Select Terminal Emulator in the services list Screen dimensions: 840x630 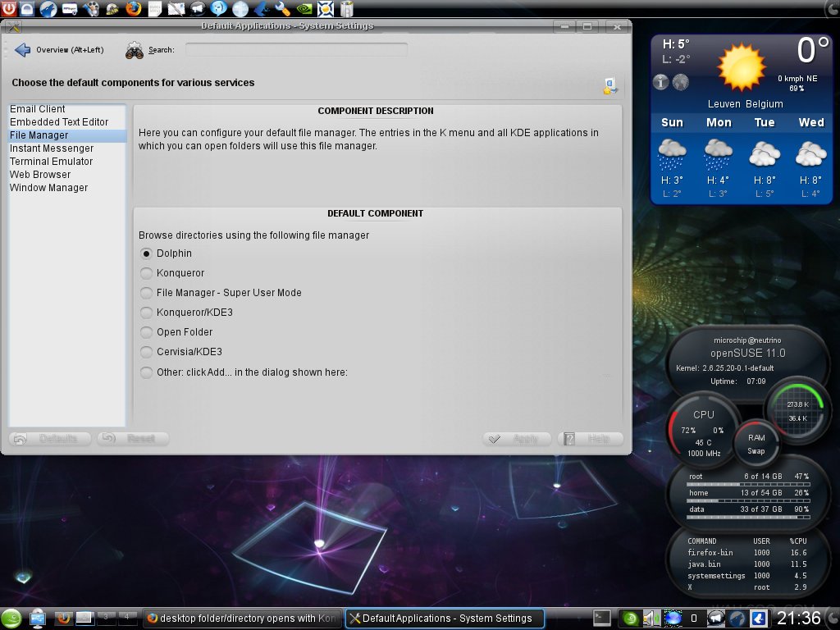(x=67, y=162)
